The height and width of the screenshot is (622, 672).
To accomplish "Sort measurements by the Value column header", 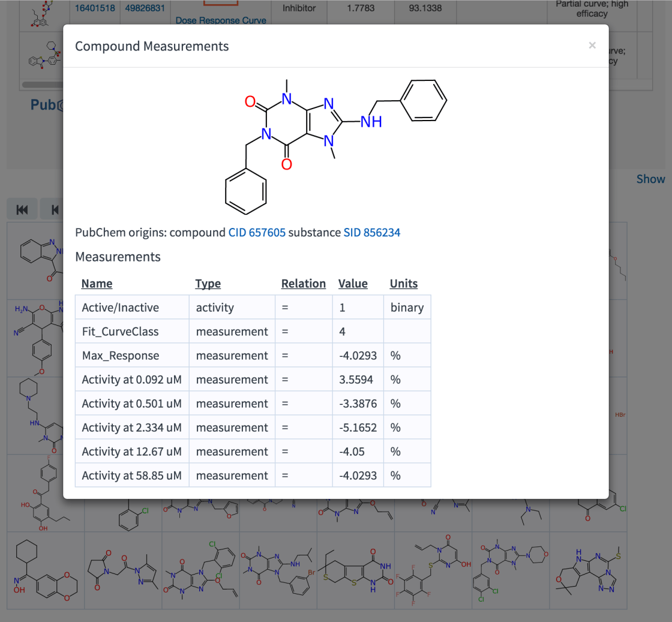I will (x=353, y=284).
